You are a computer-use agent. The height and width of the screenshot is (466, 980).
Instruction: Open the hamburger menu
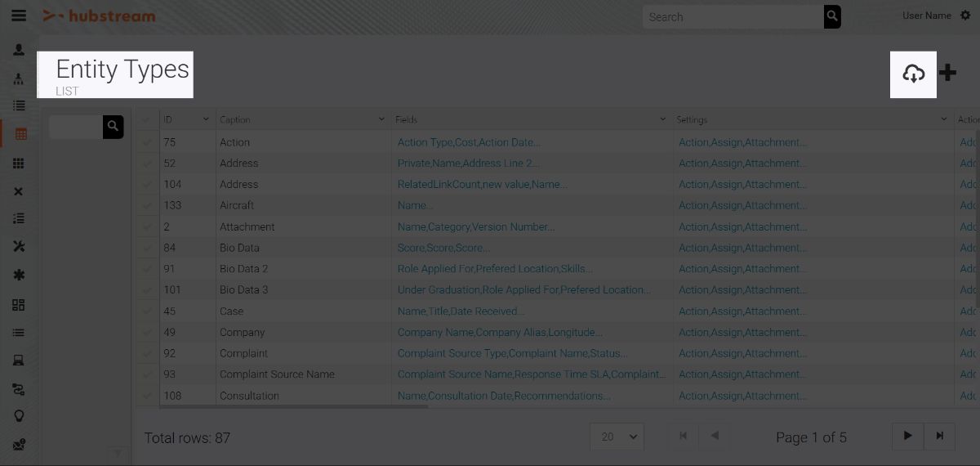[x=18, y=16]
